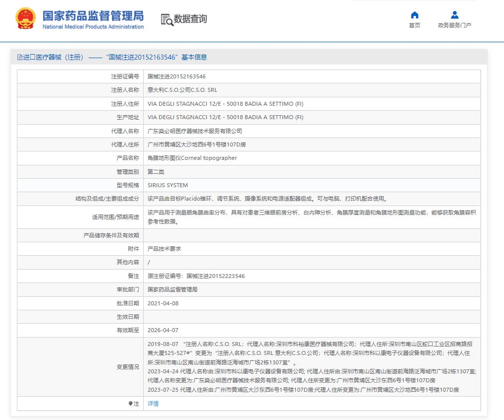Select SIRIUS SYSTEM model value
The image size is (504, 420).
point(168,185)
